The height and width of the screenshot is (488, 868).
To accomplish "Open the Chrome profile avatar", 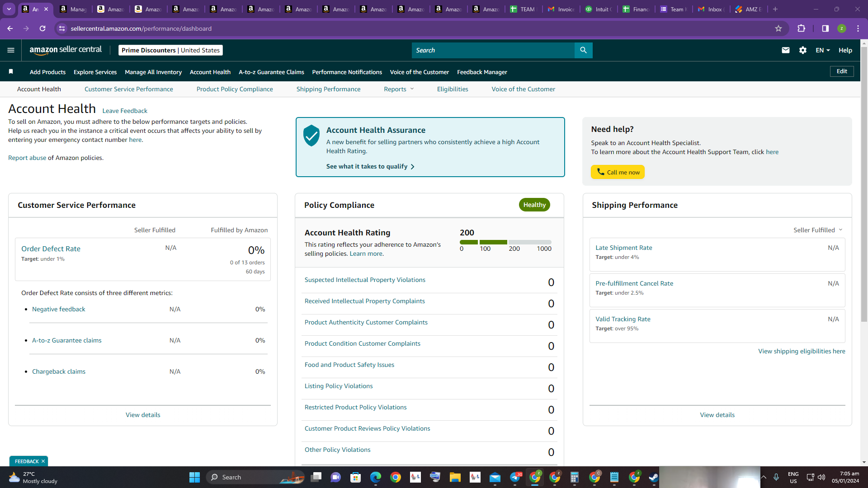I will 842,28.
